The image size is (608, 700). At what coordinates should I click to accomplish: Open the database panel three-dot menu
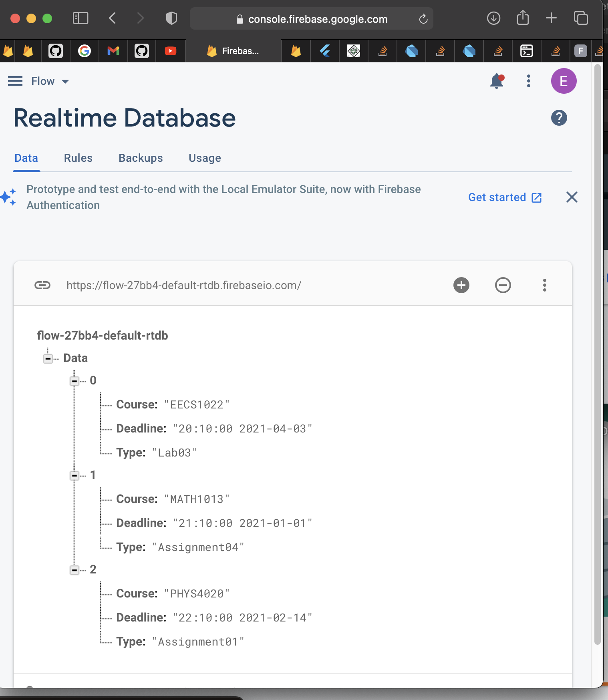click(x=545, y=285)
